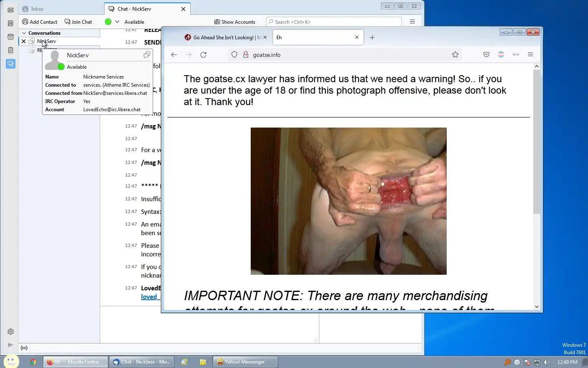Bookmark this page with the star icon

[455, 54]
